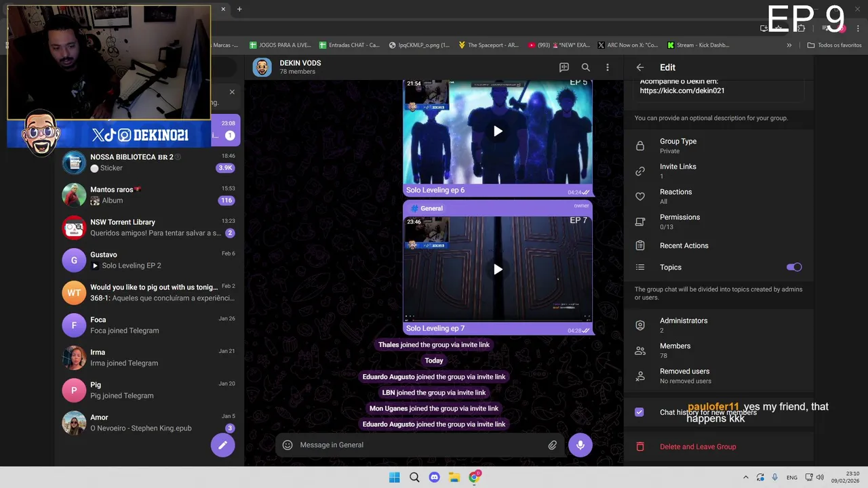Attach a file with the paperclip icon

pos(553,445)
